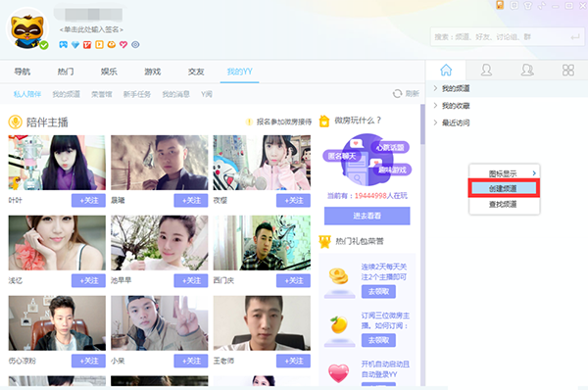Open the 私人陪伴 sub-tab
This screenshot has height=390, width=588.
[27, 94]
